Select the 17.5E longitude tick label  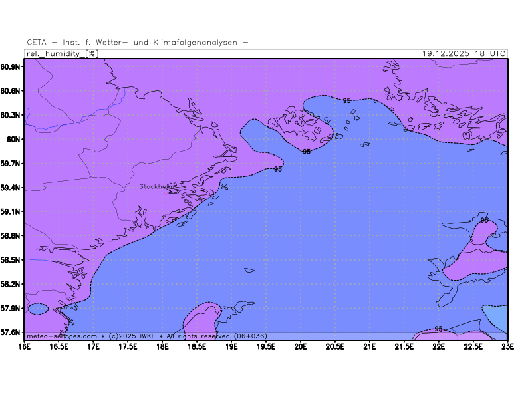click(128, 346)
